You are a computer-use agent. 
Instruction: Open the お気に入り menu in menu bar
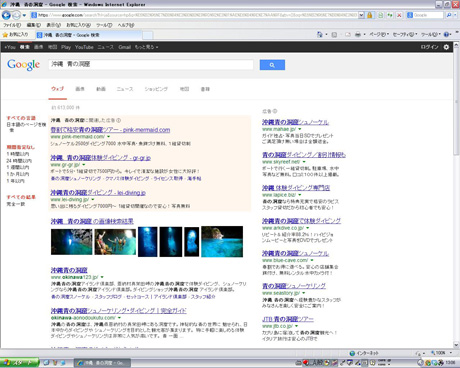point(78,25)
